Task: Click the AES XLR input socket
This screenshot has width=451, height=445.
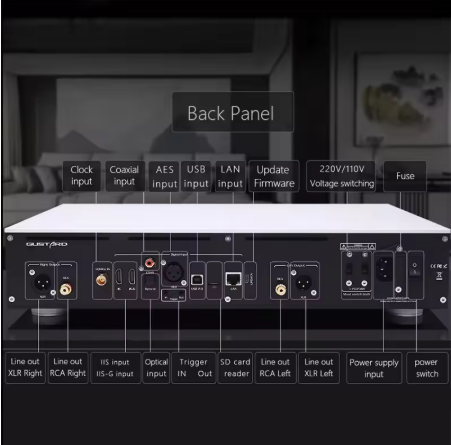Action: (x=174, y=271)
